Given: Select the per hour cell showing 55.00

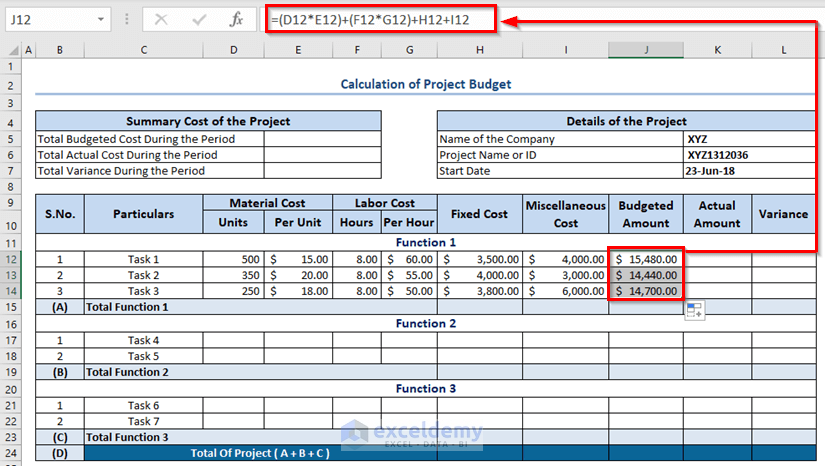Looking at the screenshot, I should tap(409, 275).
